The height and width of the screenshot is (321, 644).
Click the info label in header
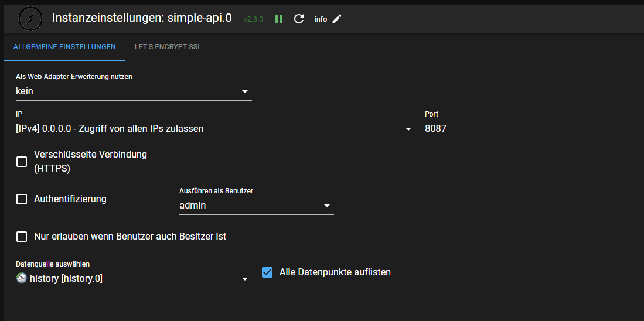coord(321,19)
